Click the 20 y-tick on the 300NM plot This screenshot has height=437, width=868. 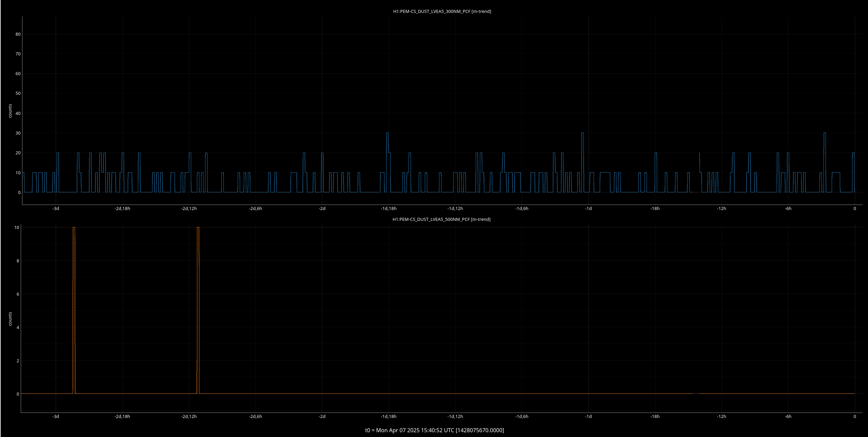tap(18, 153)
